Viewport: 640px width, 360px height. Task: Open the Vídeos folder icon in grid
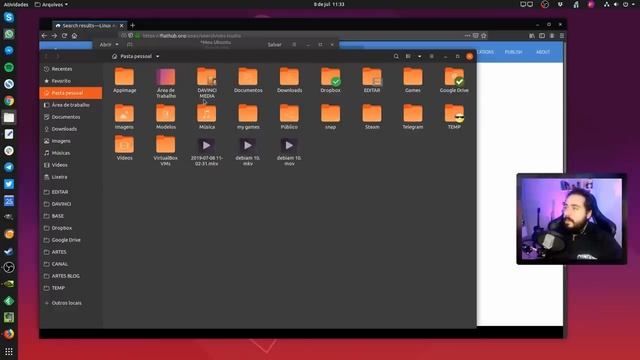[124, 144]
